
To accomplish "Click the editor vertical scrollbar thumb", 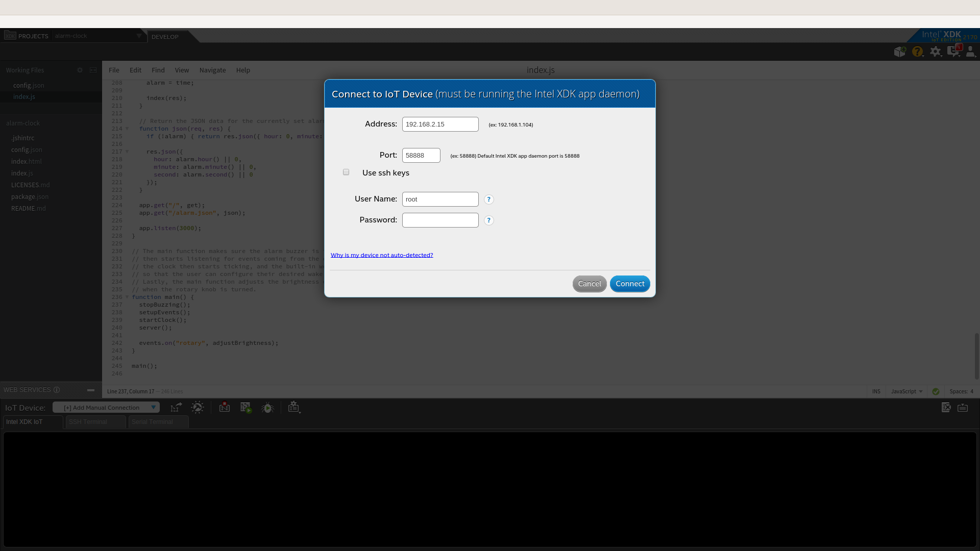I will click(x=976, y=356).
